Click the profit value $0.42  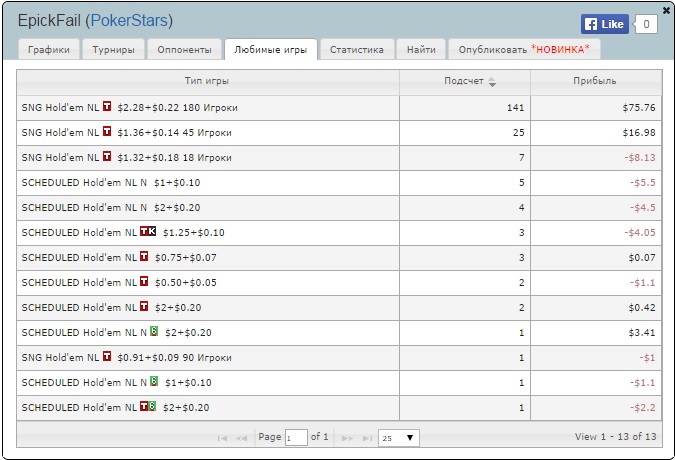point(642,307)
